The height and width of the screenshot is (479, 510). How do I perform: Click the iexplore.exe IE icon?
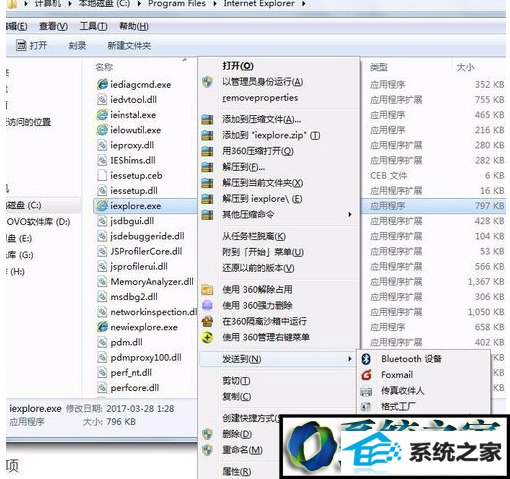pyautogui.click(x=102, y=206)
